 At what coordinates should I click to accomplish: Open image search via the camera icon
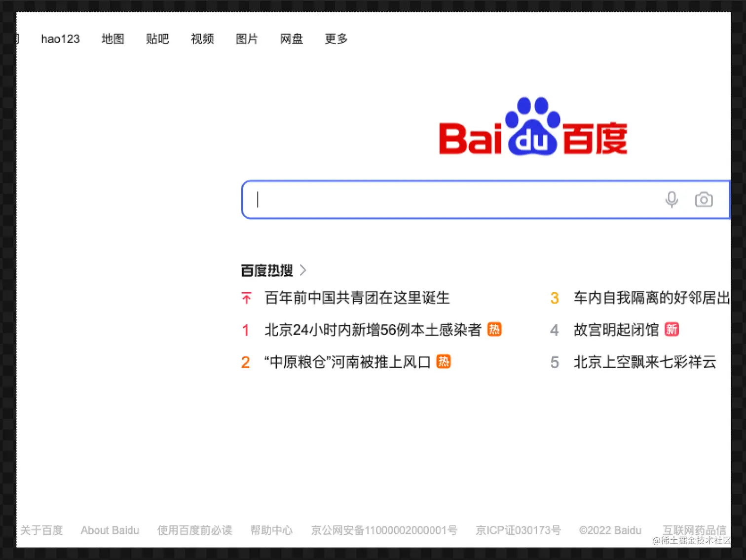(x=704, y=199)
